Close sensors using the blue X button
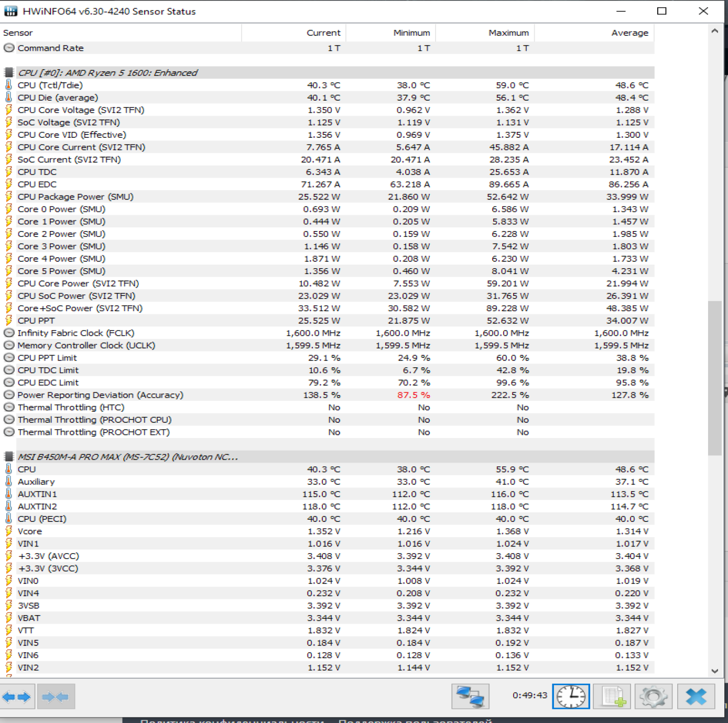The image size is (728, 723). [696, 697]
